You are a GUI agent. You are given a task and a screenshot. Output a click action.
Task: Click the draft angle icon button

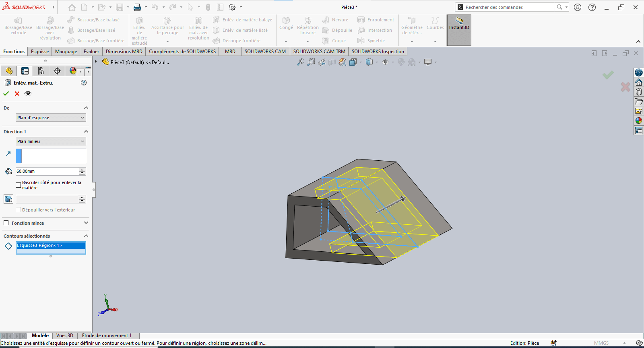[8, 199]
